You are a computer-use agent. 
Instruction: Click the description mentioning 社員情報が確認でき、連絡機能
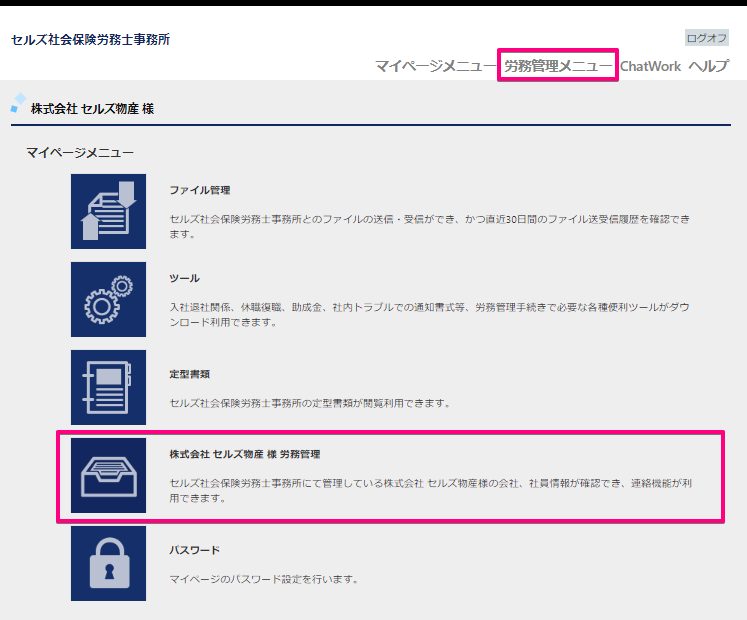pos(431,490)
